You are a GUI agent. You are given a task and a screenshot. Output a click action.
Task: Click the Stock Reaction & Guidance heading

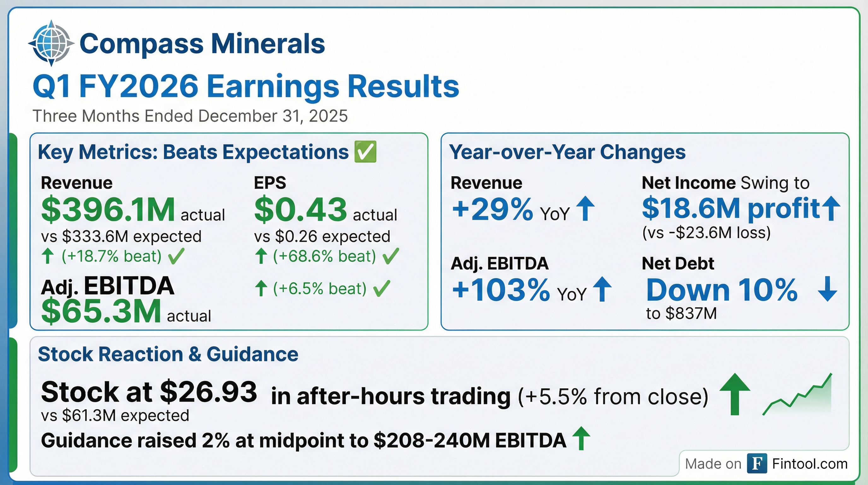[168, 354]
